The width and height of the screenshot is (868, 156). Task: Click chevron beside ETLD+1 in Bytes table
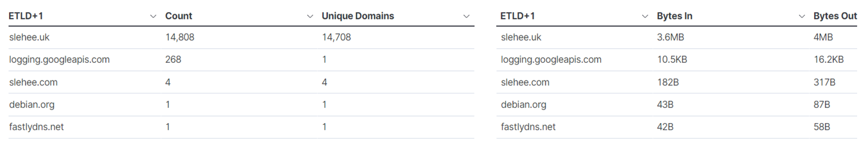click(x=645, y=16)
